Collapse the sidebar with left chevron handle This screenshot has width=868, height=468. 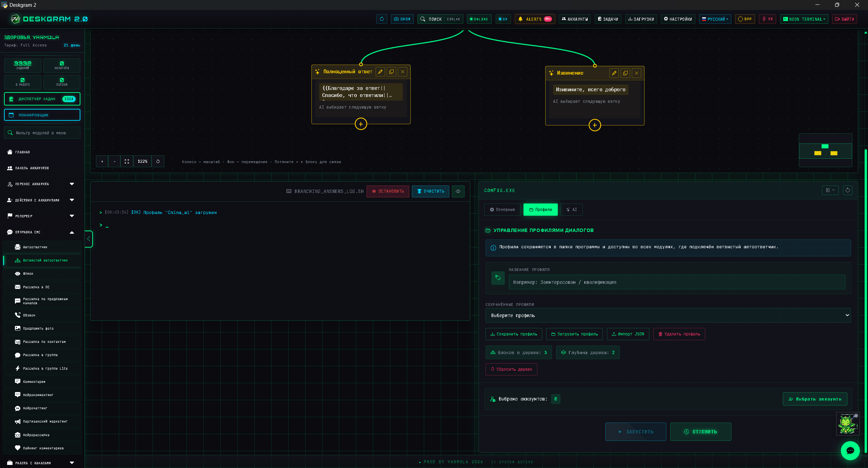click(x=88, y=239)
